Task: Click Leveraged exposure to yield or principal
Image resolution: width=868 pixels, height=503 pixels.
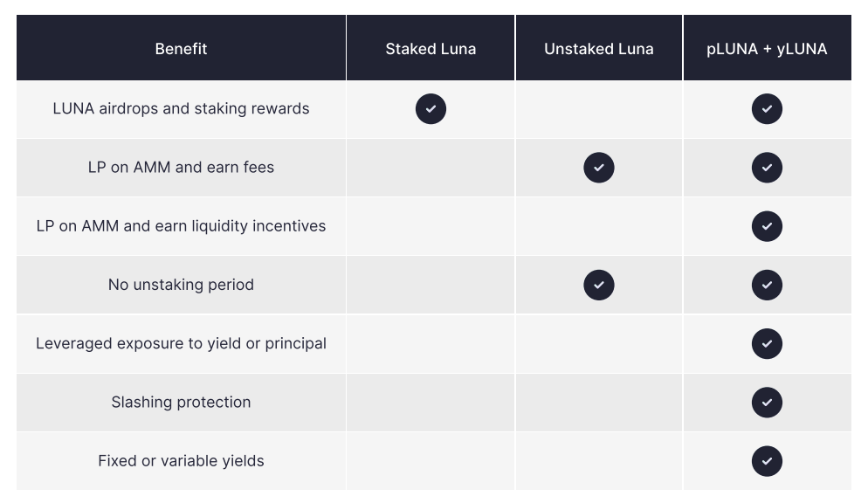Action: click(x=181, y=343)
